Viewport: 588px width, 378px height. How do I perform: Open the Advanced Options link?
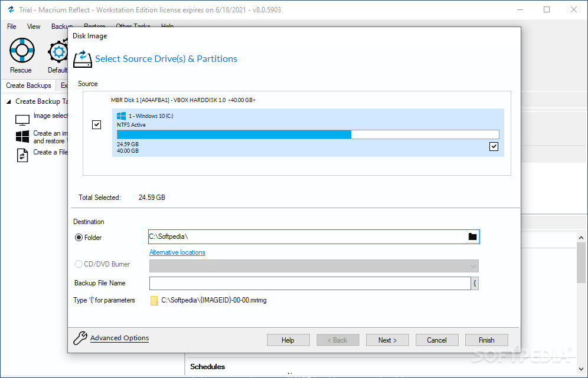(x=120, y=338)
